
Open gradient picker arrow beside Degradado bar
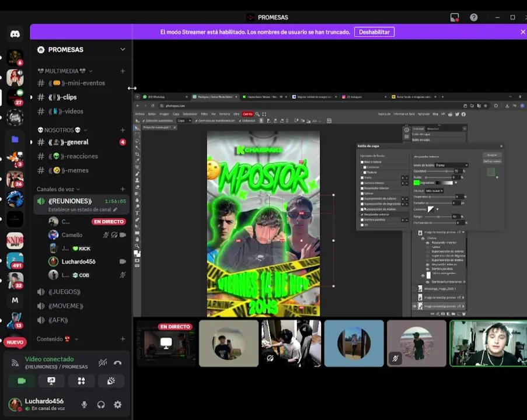point(456,183)
